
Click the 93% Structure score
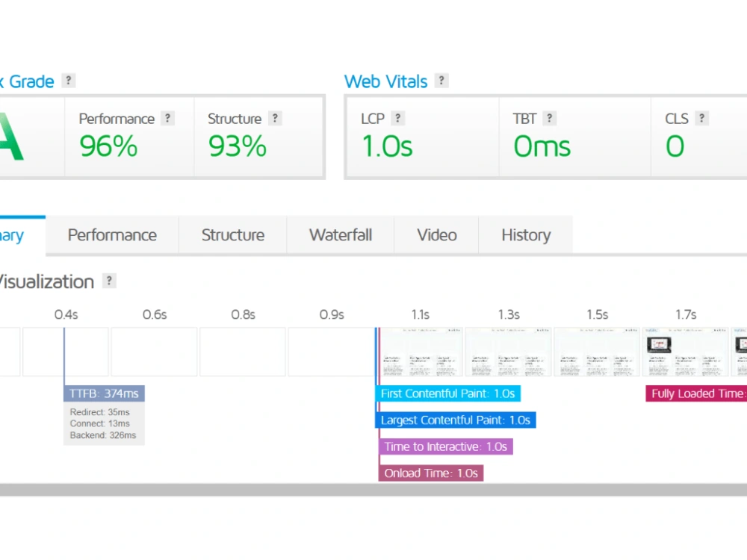(x=238, y=146)
